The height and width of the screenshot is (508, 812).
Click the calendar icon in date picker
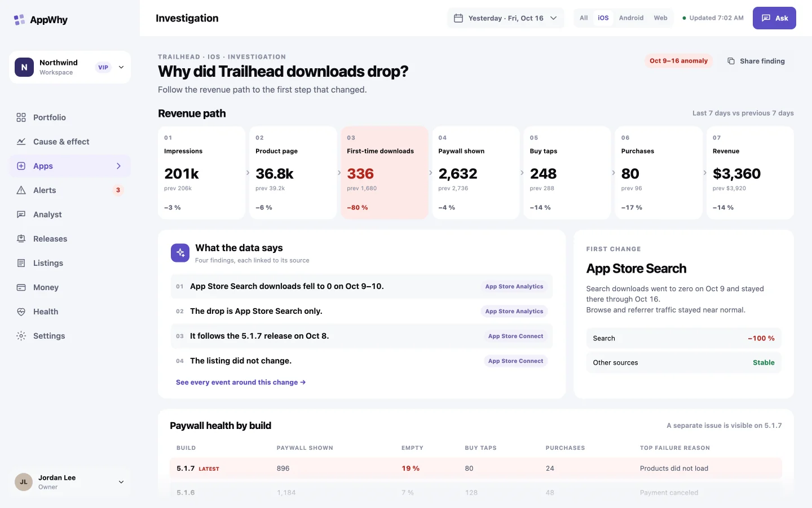[458, 18]
